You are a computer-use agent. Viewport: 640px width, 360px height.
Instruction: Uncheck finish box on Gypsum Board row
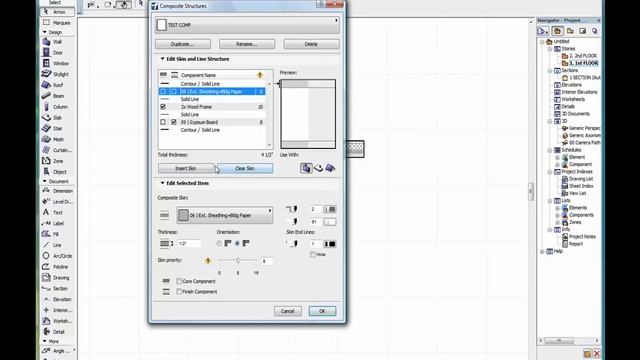174,122
